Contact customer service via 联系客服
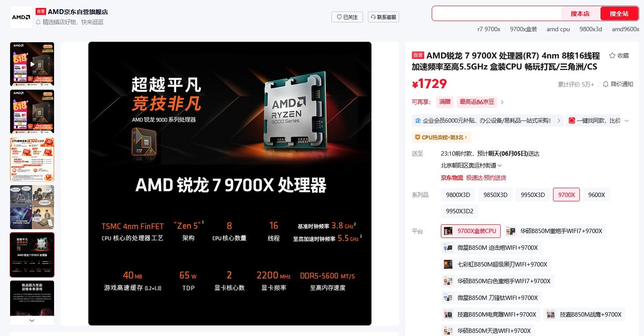The height and width of the screenshot is (336, 644). click(383, 17)
